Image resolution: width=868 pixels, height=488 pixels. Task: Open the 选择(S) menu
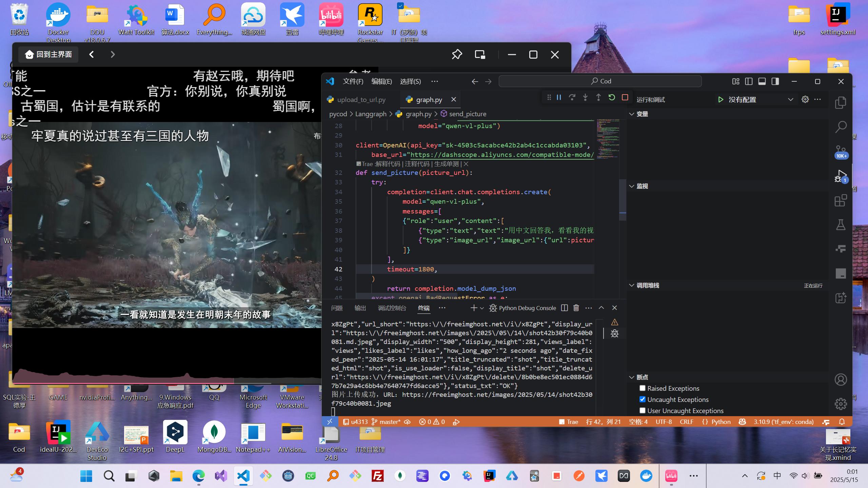coord(410,81)
